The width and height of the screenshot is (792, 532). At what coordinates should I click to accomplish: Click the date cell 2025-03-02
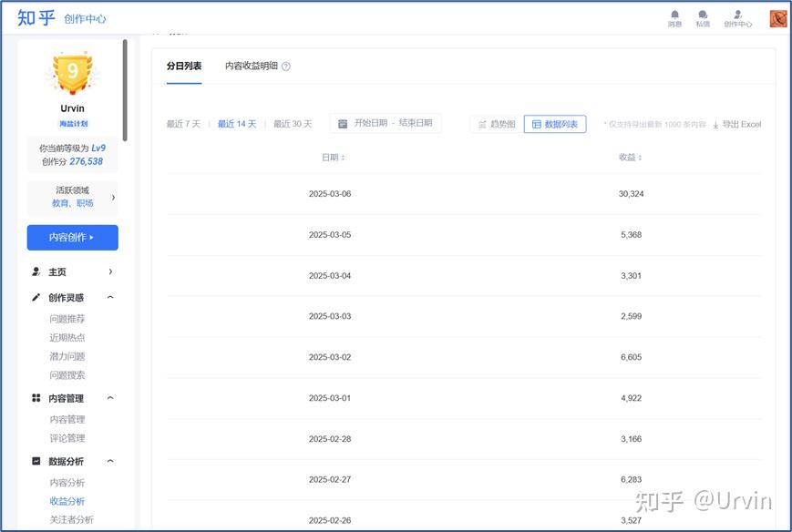coord(330,357)
